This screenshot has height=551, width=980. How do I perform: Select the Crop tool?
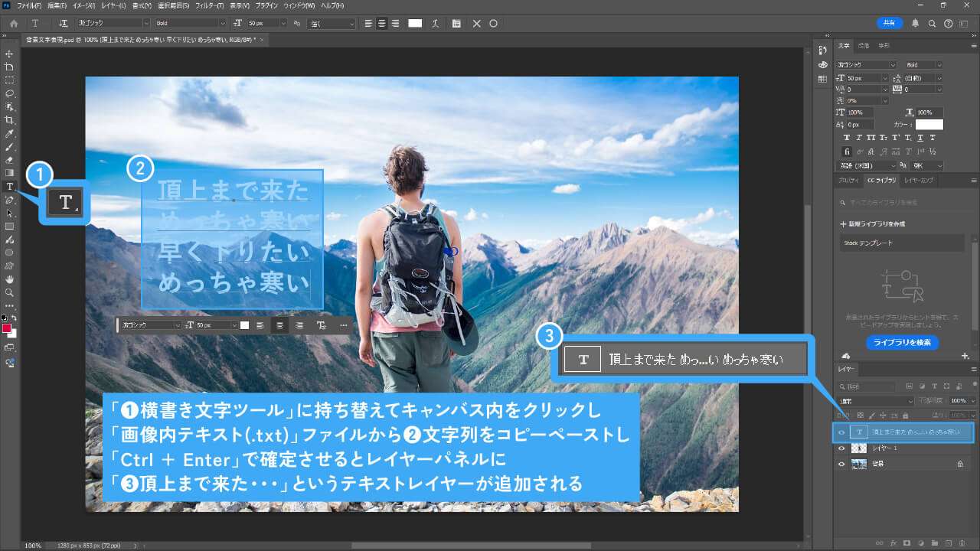coord(9,120)
